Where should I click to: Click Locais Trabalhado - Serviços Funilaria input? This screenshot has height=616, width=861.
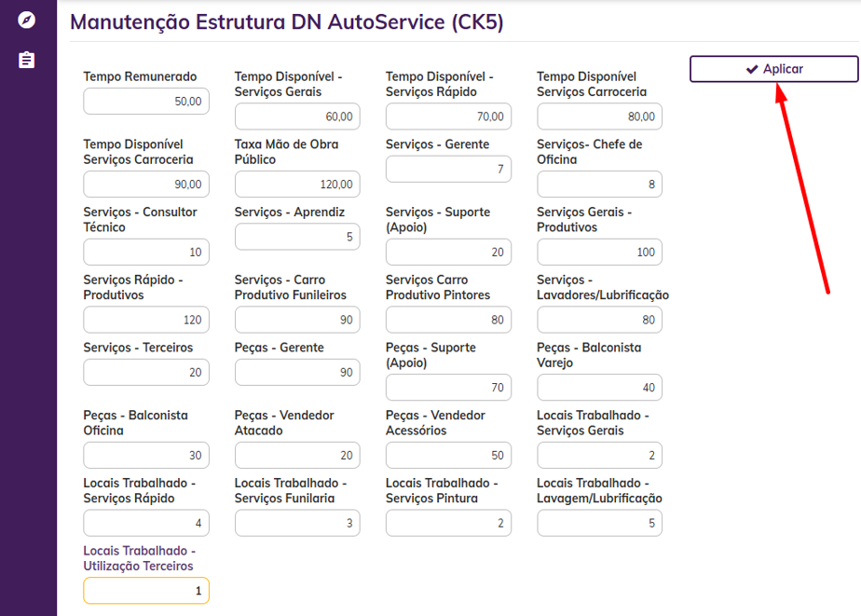[297, 523]
